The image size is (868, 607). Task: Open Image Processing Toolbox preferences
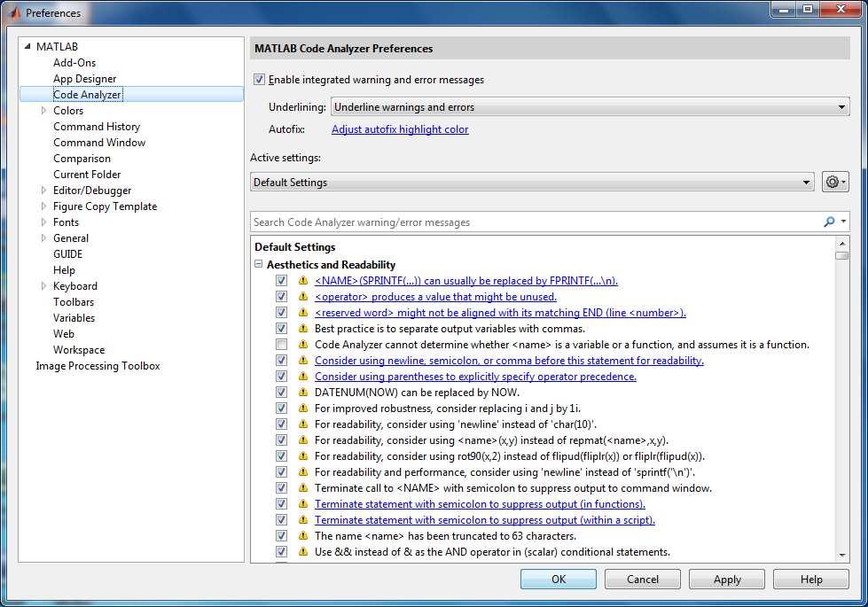click(98, 366)
